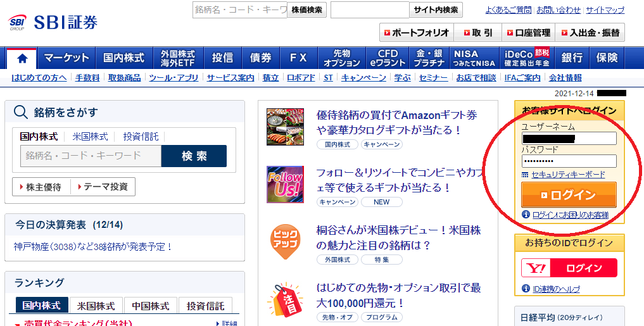Select the CFD eワラント menu tab
The width and height of the screenshot is (644, 326).
tap(388, 58)
